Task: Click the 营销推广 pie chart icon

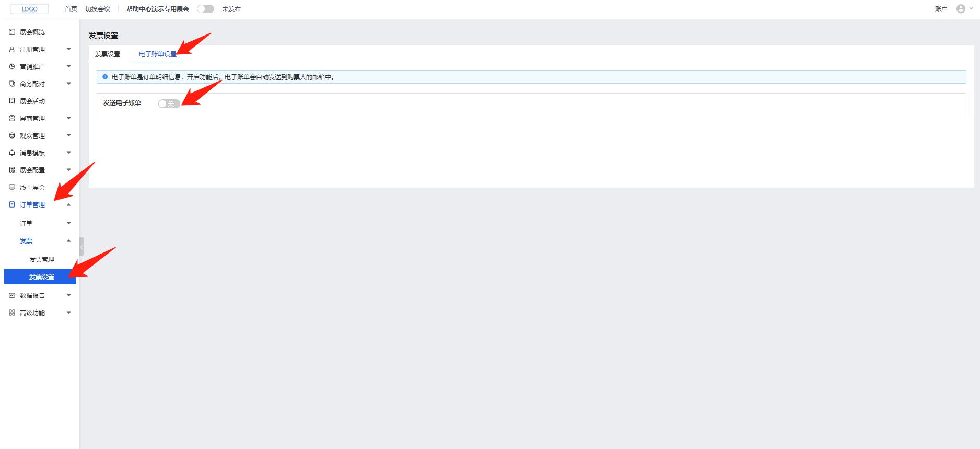Action: 12,67
